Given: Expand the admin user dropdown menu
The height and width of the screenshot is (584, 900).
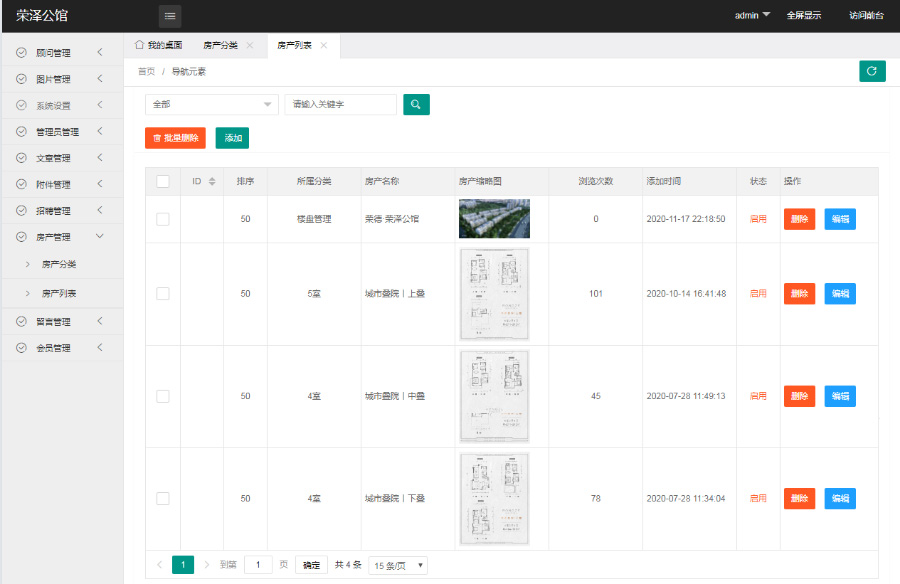Looking at the screenshot, I should [752, 16].
